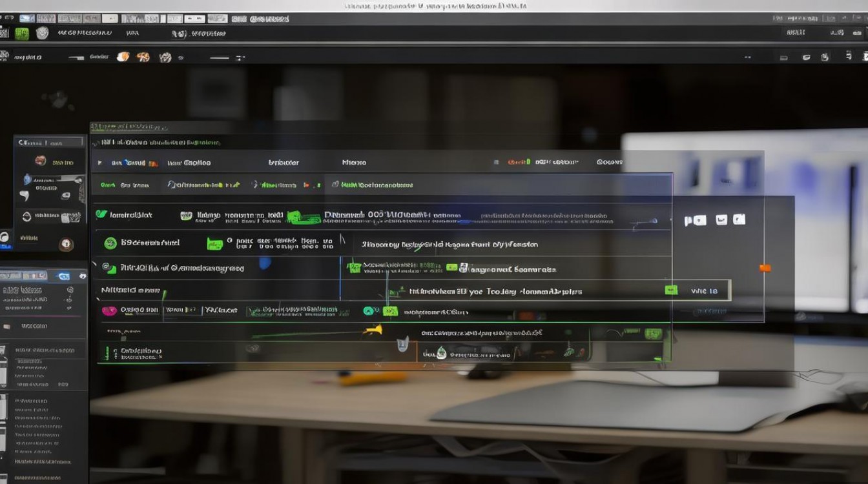This screenshot has width=868, height=484.
Task: Click the gray round icon beside green square
Action: (x=43, y=33)
